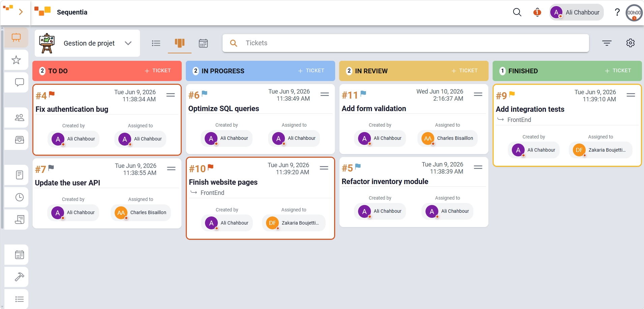Open the menu handle on ticket #5
Screen dimensions: 644x309
point(478,167)
